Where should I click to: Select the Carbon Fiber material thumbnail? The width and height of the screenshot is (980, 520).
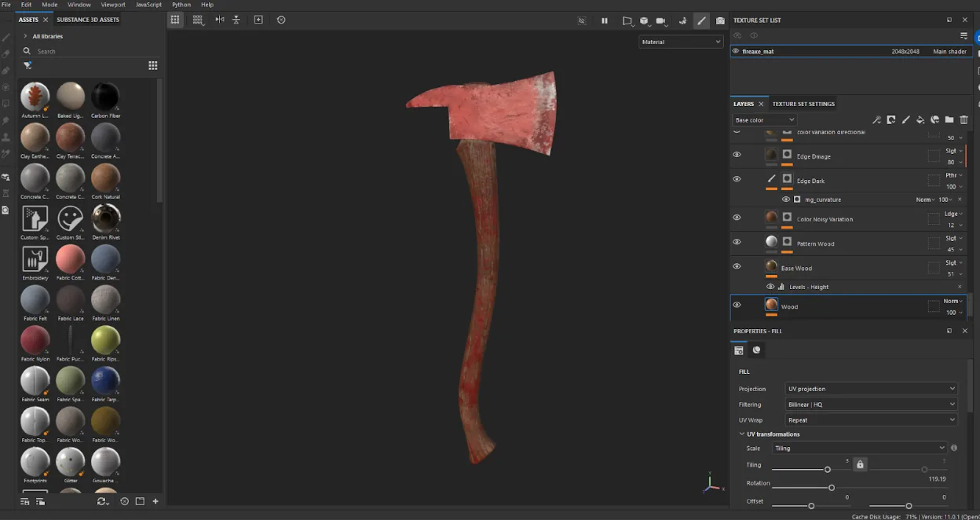(x=105, y=97)
